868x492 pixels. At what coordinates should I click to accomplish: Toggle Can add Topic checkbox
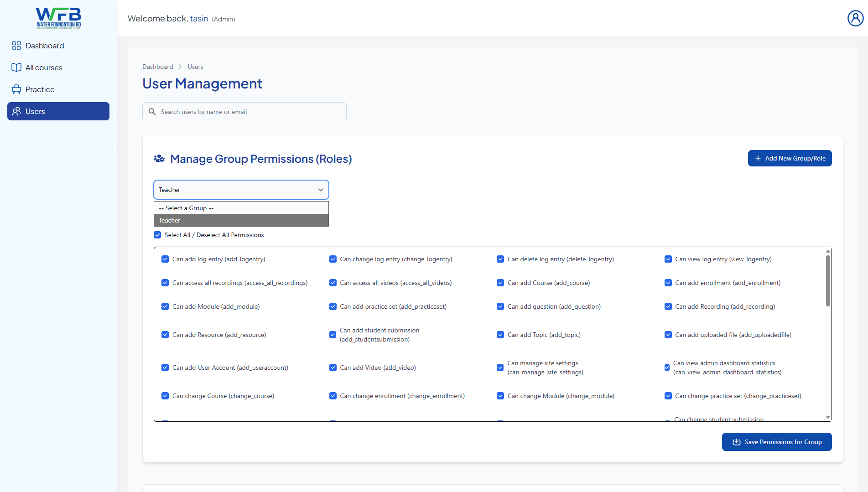coord(500,335)
